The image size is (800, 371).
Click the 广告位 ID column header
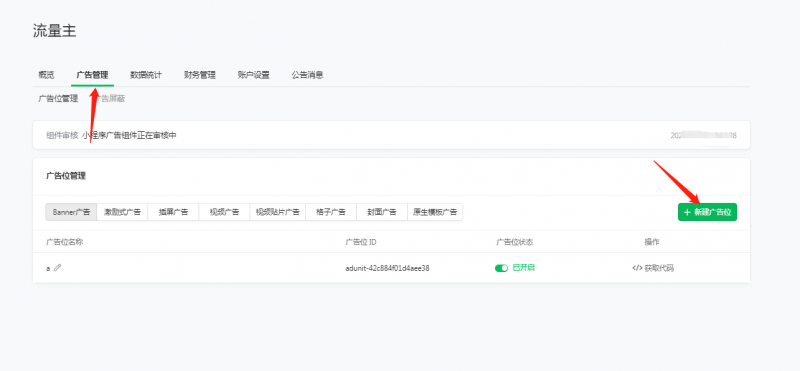coord(361,242)
